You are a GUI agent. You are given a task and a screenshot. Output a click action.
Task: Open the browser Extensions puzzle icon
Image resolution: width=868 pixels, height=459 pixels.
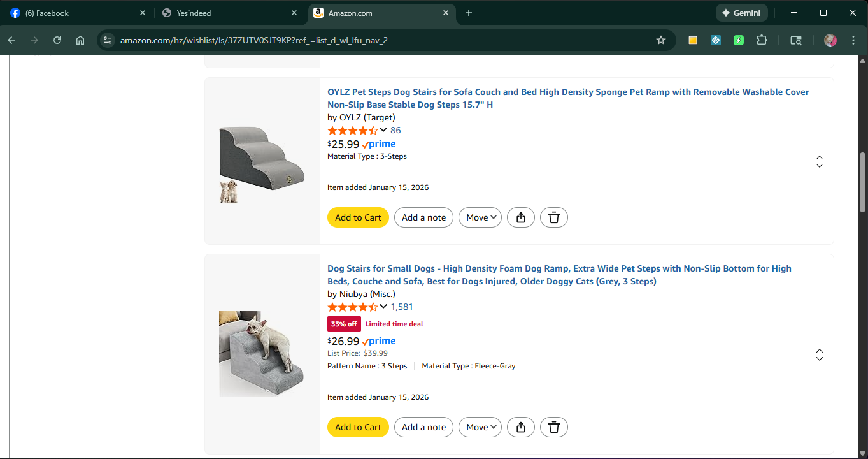pos(762,40)
